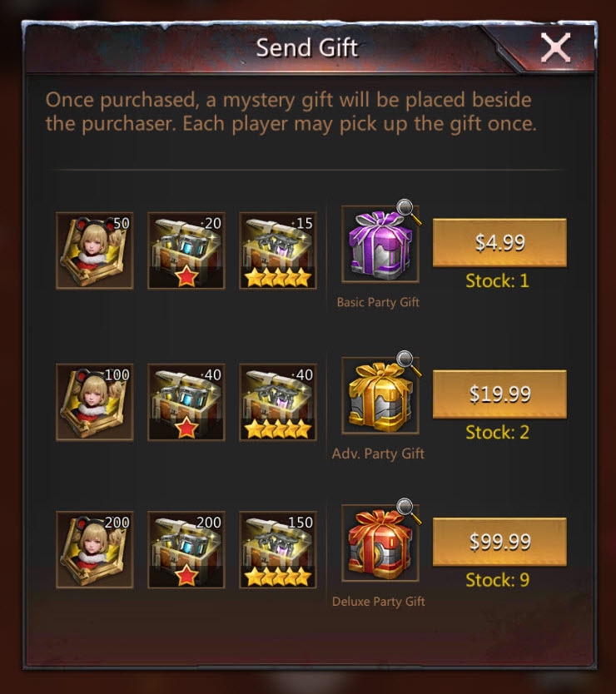The width and height of the screenshot is (616, 694).
Task: Buy the Adv. Party Gift for $19.99
Action: click(499, 394)
